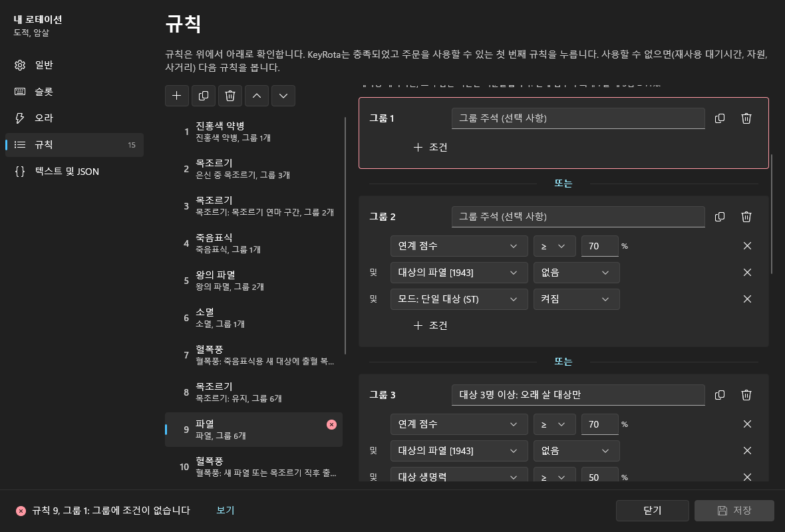This screenshot has height=532, width=785.
Task: Duplicate the selected rule from the toolbar
Action: (x=204, y=96)
